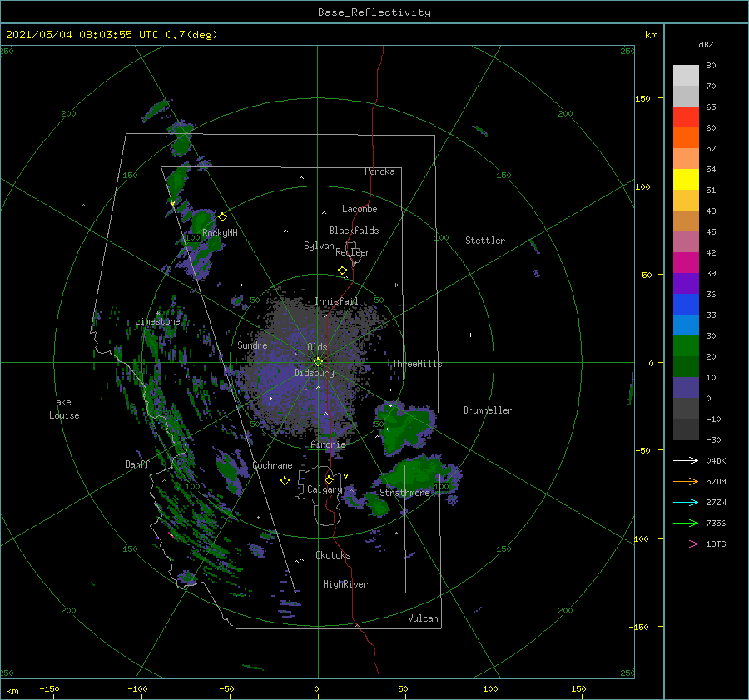Viewport: 749px width, 700px height.
Task: Click the Banff label
Action: click(x=137, y=464)
